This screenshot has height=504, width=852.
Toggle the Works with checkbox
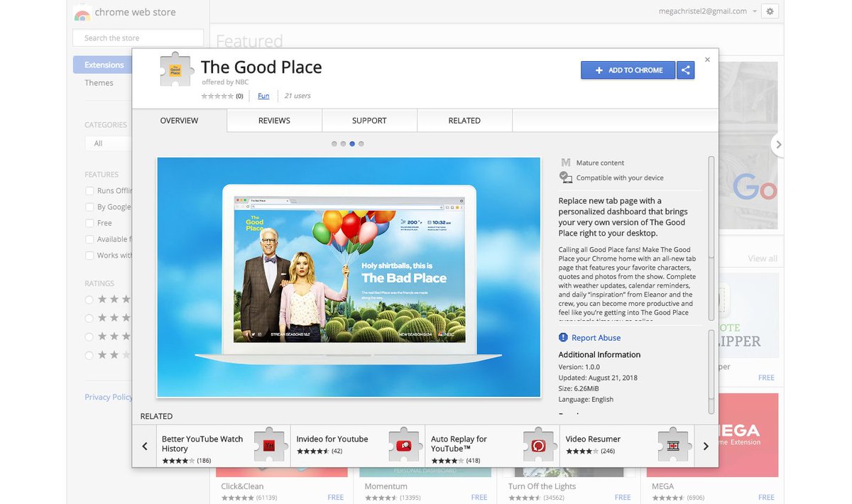[x=89, y=256]
